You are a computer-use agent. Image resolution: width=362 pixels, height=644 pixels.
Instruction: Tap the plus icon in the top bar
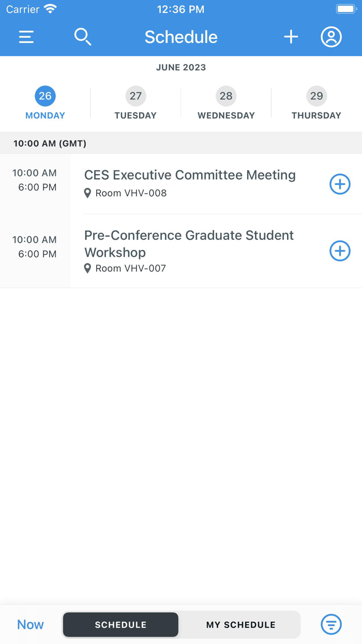click(291, 37)
